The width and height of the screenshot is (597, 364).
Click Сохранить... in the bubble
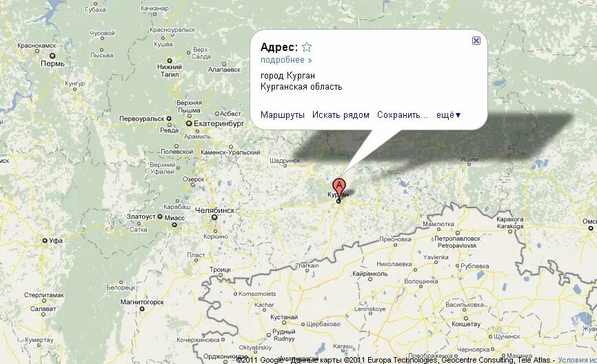pyautogui.click(x=403, y=115)
